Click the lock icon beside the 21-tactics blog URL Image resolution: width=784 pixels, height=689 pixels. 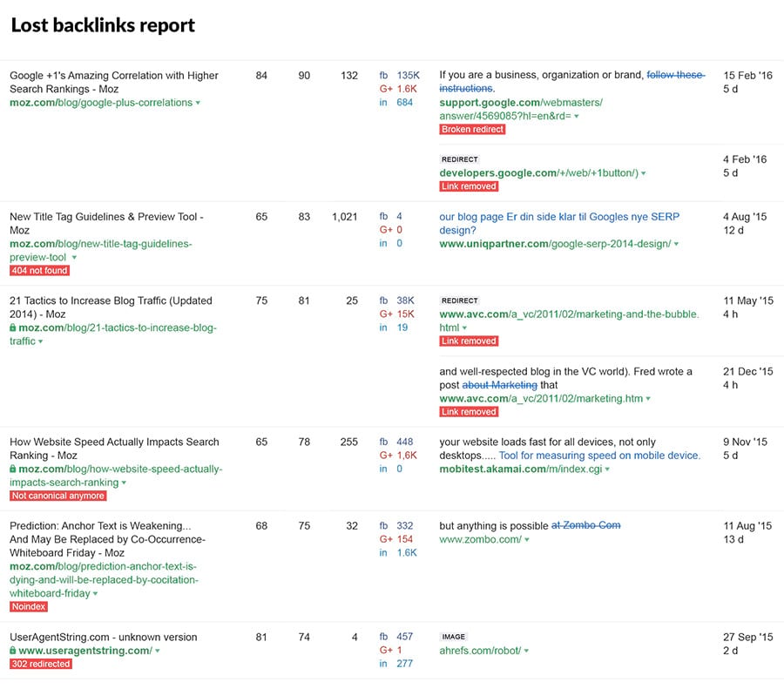(x=13, y=328)
